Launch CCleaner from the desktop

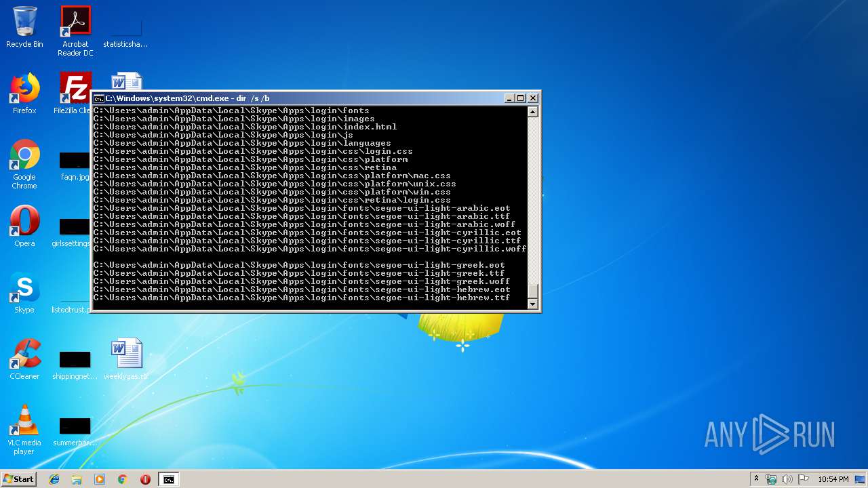pyautogui.click(x=24, y=359)
